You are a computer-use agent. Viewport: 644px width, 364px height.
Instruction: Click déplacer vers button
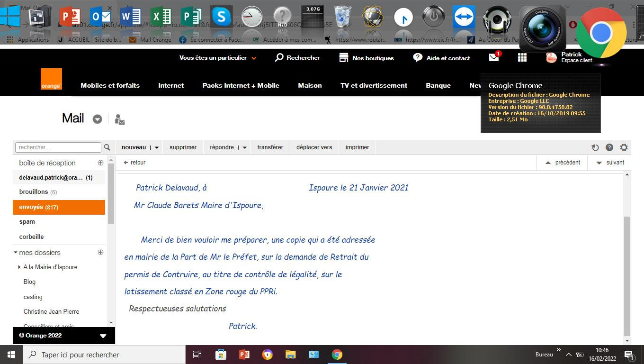pos(314,147)
